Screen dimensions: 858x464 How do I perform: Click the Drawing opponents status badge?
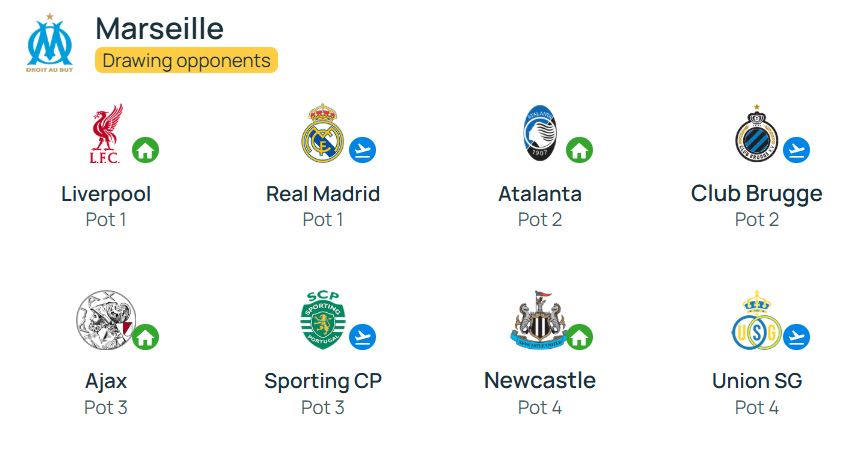pos(187,60)
